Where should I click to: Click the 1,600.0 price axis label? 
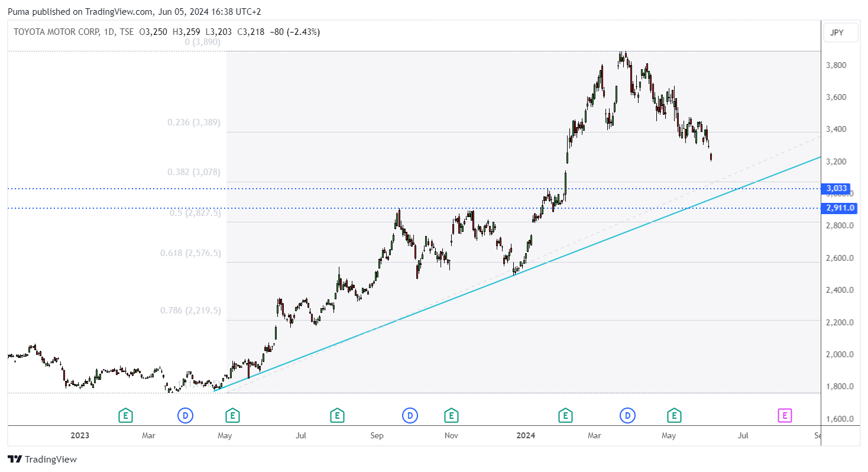[839, 419]
